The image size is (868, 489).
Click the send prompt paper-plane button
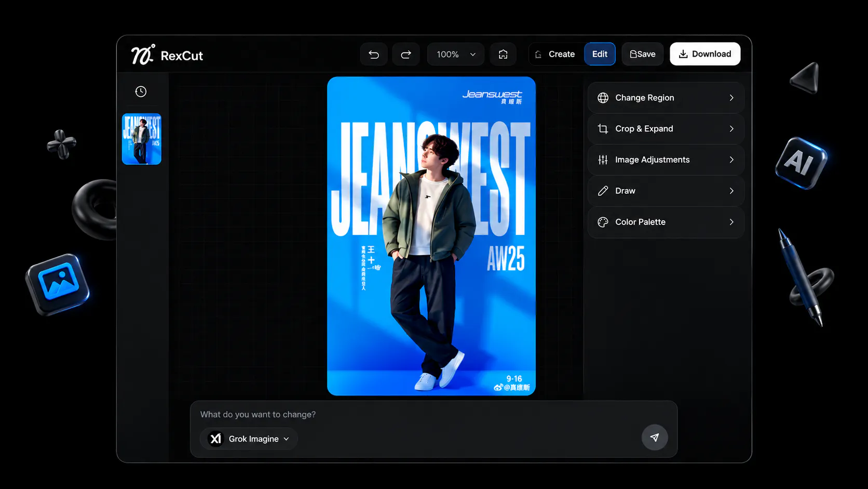[655, 438]
